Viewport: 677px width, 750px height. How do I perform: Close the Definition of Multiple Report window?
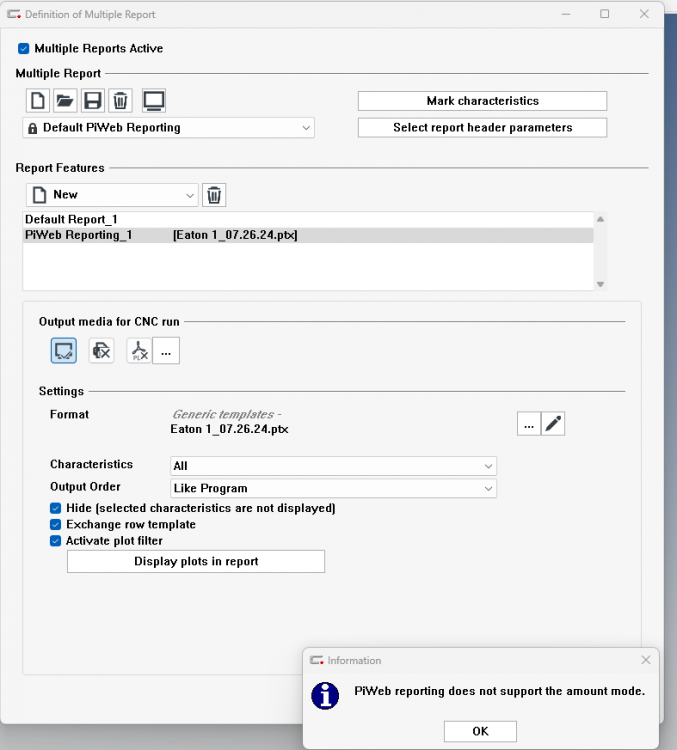[644, 14]
